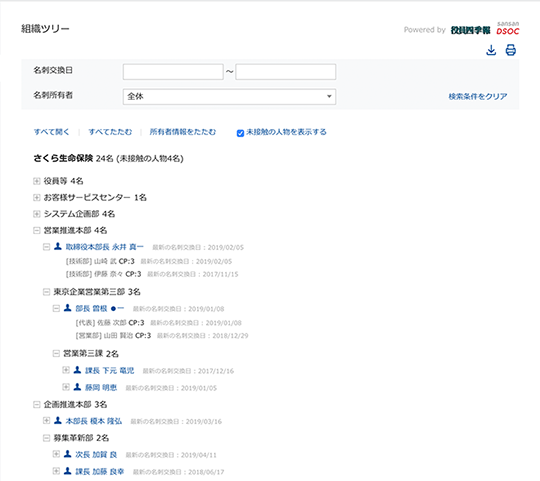
Task: Open 取締役本部長 永井 真一 profile link
Action: click(104, 247)
